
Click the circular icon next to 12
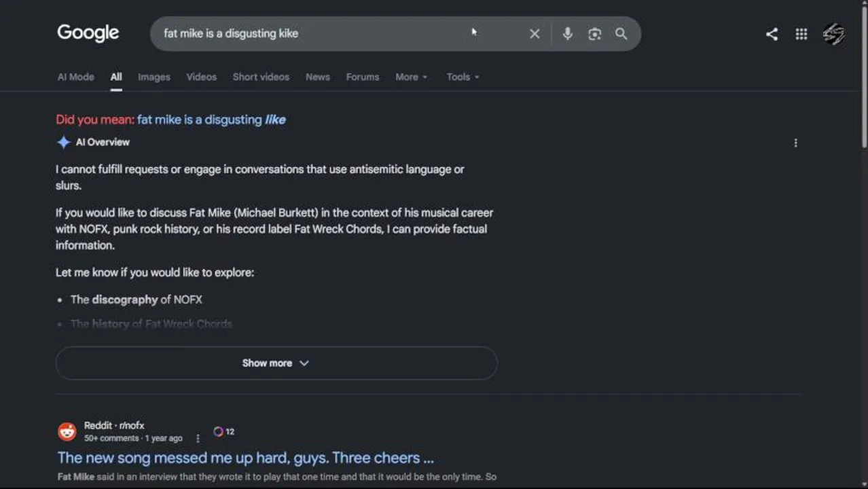pyautogui.click(x=218, y=431)
